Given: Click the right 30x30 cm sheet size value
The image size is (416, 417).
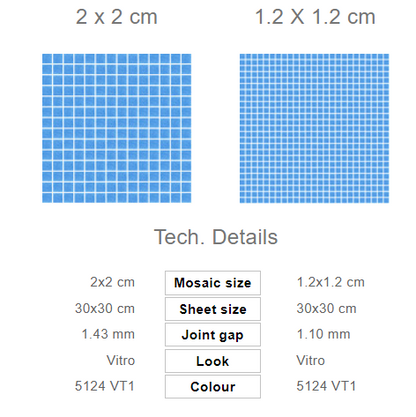Looking at the screenshot, I should tap(327, 308).
